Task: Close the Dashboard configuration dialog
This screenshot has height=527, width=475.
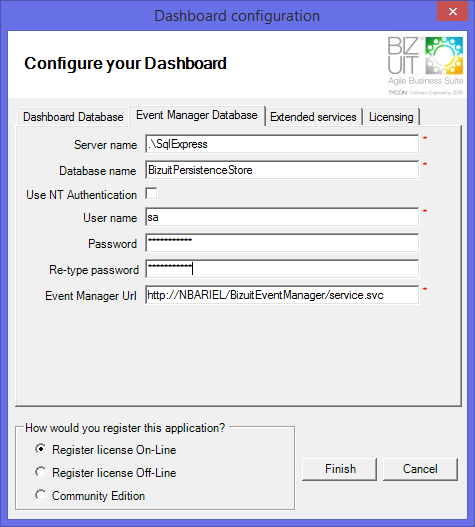Action: click(452, 12)
